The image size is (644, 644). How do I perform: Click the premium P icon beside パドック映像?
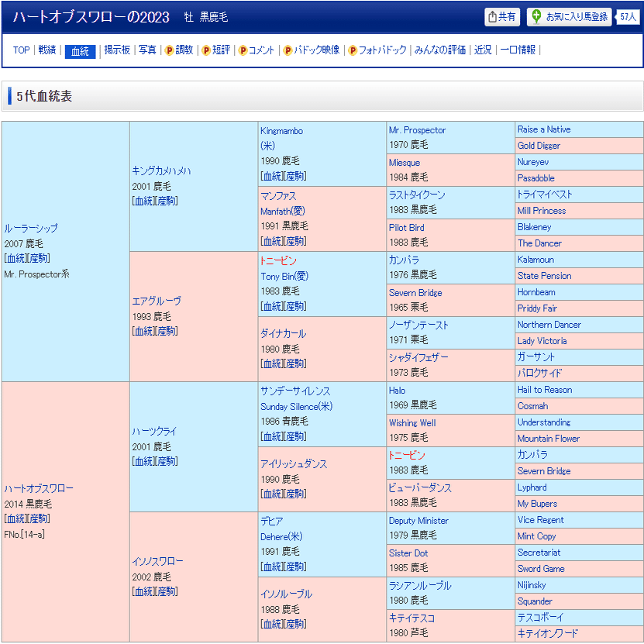pos(288,50)
